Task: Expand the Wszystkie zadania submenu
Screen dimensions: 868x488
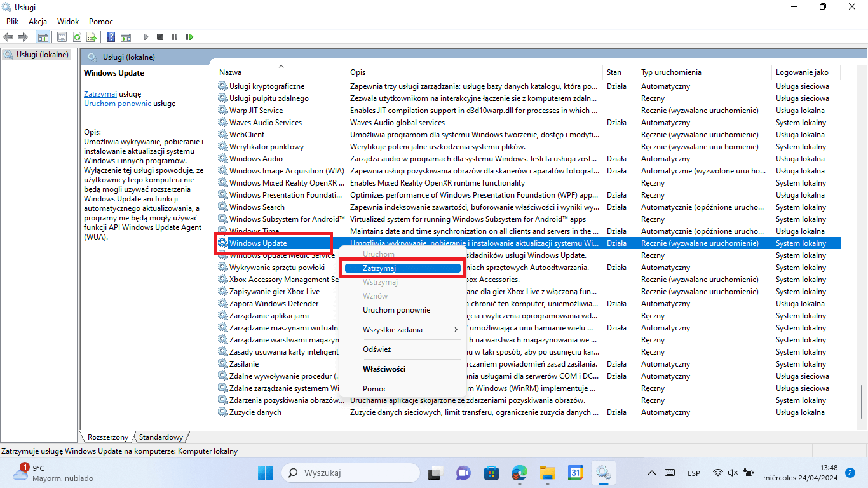Action: (402, 330)
